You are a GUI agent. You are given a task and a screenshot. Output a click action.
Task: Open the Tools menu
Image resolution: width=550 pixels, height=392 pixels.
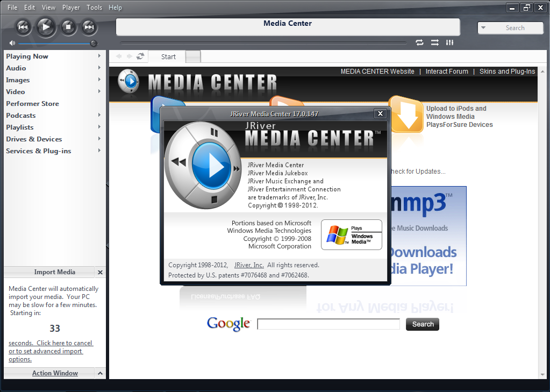pos(94,8)
